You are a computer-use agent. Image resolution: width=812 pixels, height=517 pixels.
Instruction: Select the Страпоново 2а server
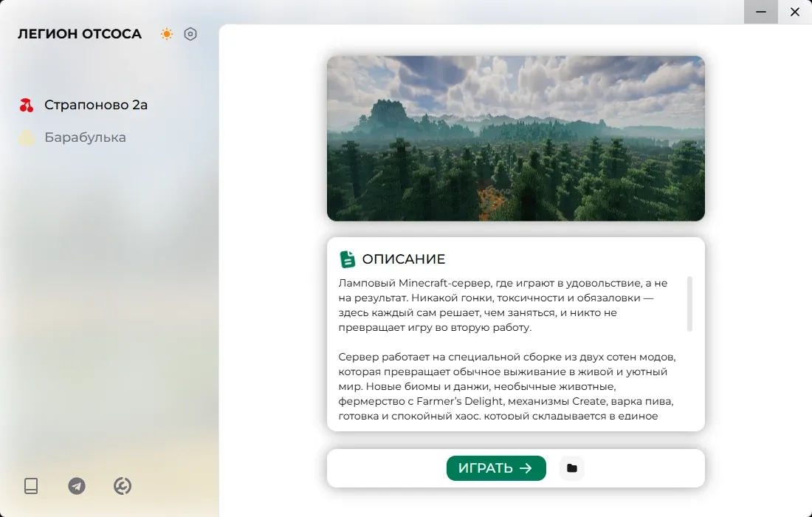coord(96,105)
